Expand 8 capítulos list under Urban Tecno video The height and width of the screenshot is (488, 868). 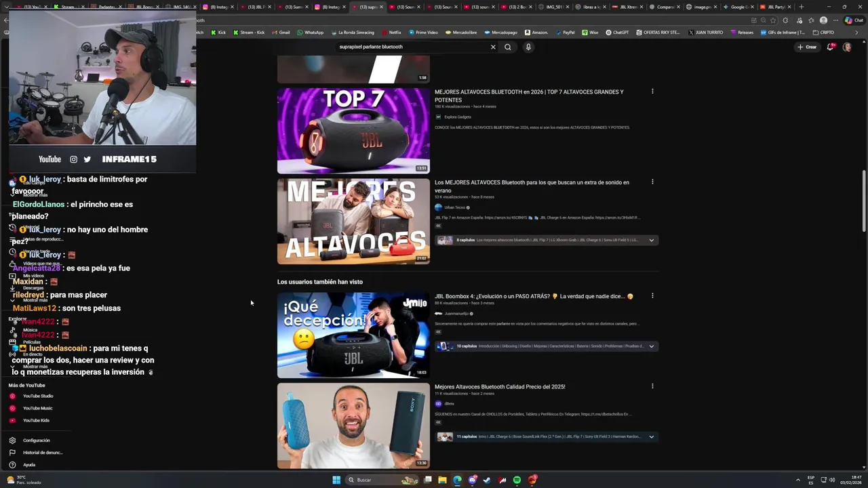(652, 240)
